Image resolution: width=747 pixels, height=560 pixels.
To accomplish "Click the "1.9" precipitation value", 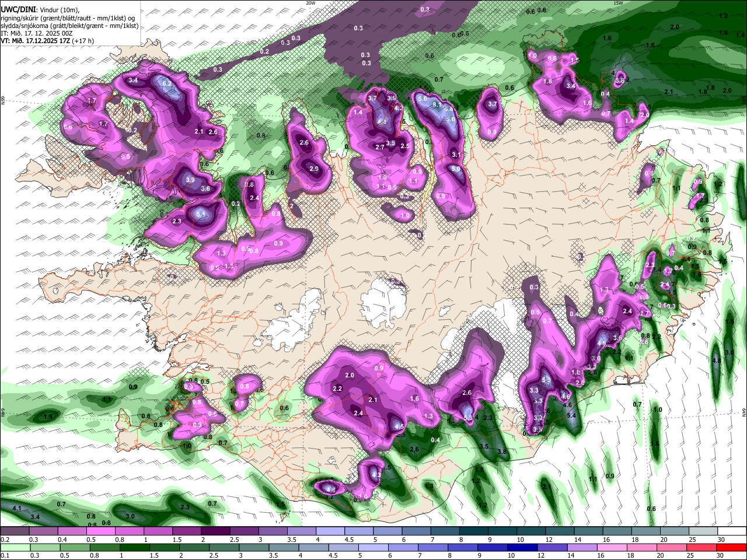I will [x=48, y=416].
